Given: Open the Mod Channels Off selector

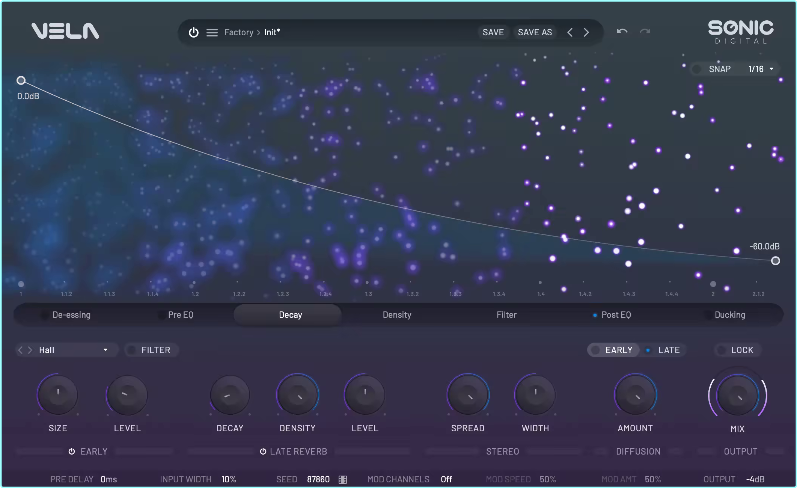Looking at the screenshot, I should tap(446, 479).
